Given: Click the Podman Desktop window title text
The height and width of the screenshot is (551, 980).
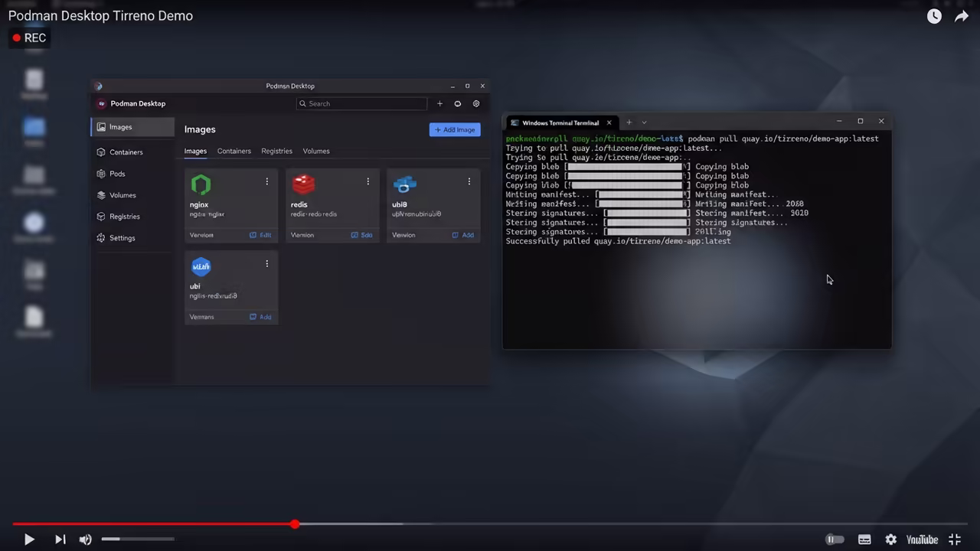Looking at the screenshot, I should point(290,86).
